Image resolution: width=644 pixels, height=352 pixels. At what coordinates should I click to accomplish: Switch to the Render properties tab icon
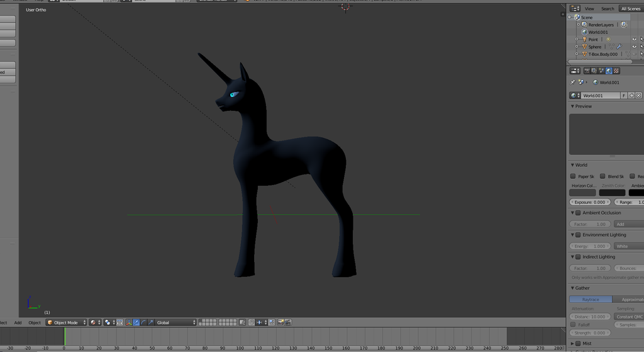click(587, 71)
